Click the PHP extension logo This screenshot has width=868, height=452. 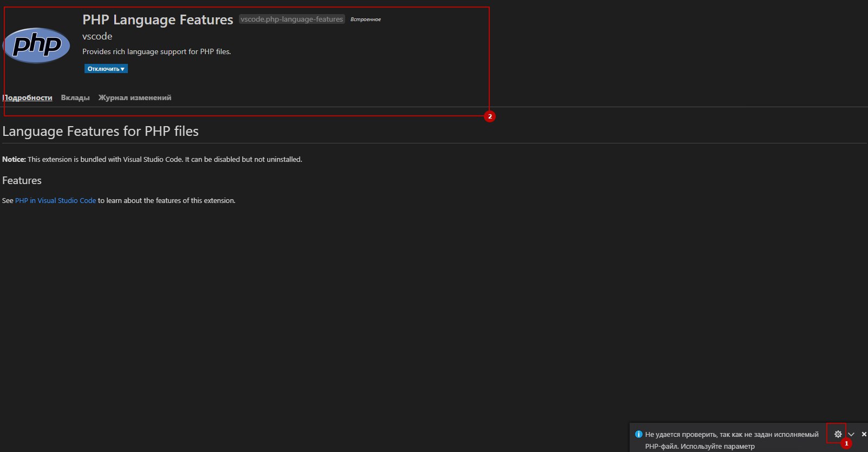coord(36,45)
